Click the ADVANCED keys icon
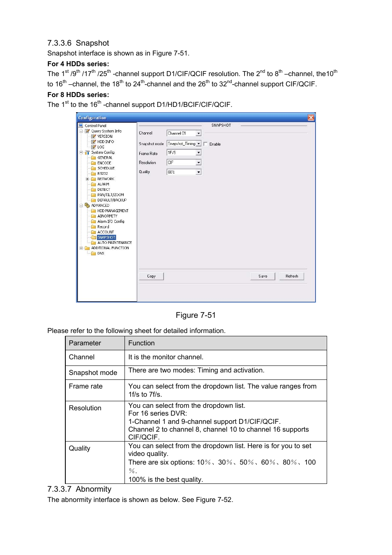The width and height of the screenshot is (392, 555). pos(87,205)
